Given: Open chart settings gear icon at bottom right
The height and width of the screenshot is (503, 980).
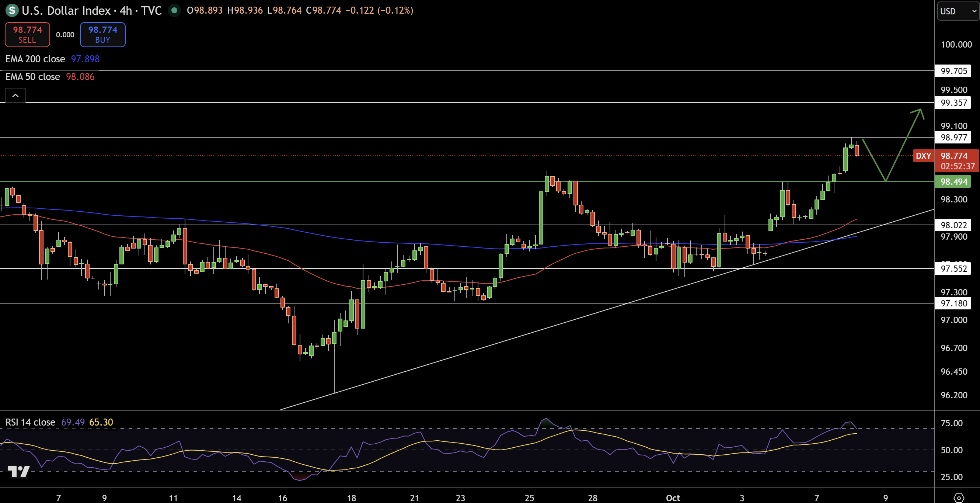Looking at the screenshot, I should (x=959, y=498).
